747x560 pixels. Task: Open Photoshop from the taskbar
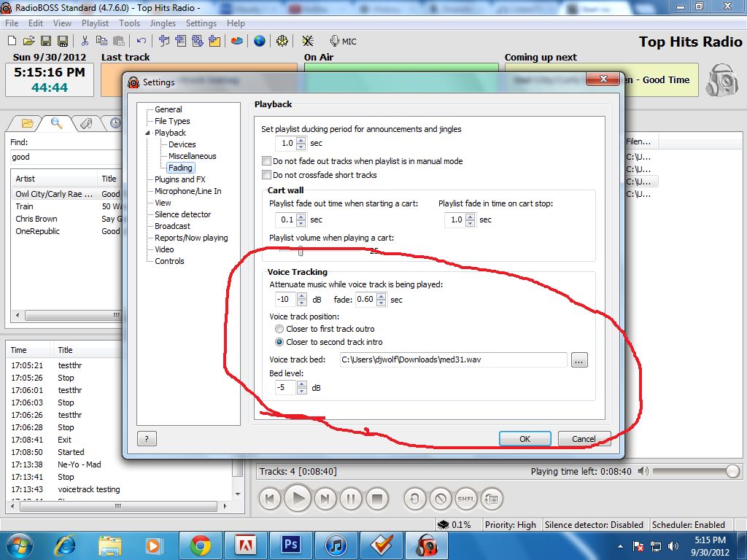point(290,545)
